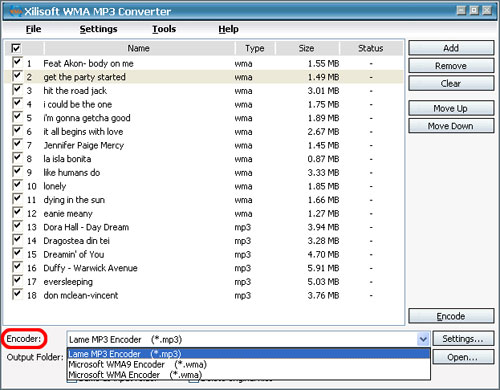Select track name 'like humans do'
Viewport: 500px width, 390px height.
[x=71, y=173]
